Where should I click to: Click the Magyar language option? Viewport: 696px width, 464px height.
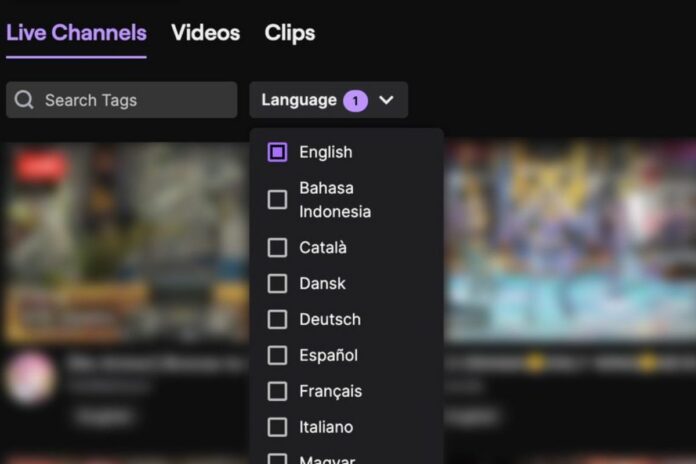(326, 459)
